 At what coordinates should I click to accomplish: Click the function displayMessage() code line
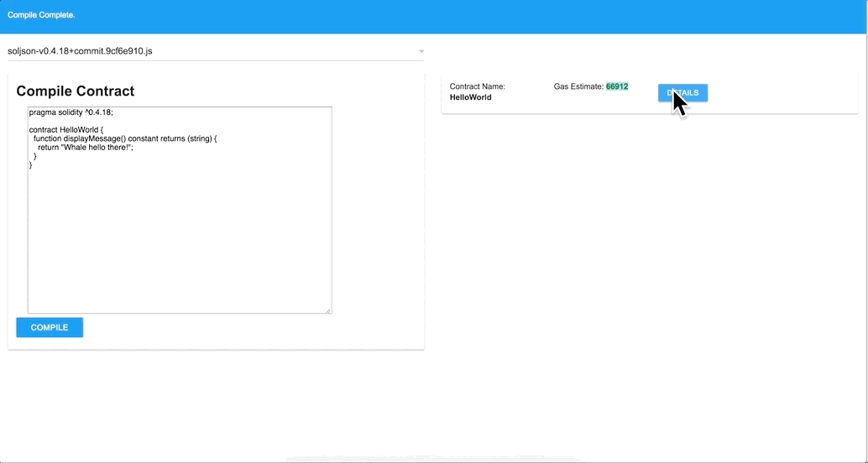tap(125, 139)
